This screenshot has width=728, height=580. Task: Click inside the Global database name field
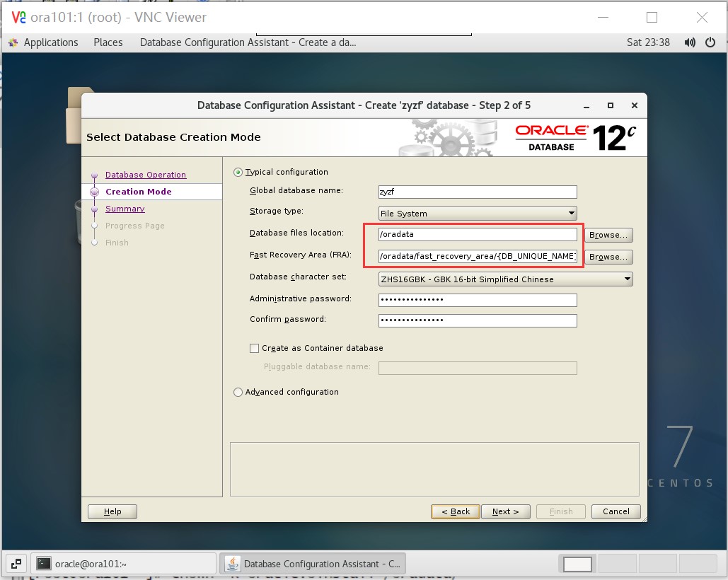[478, 191]
